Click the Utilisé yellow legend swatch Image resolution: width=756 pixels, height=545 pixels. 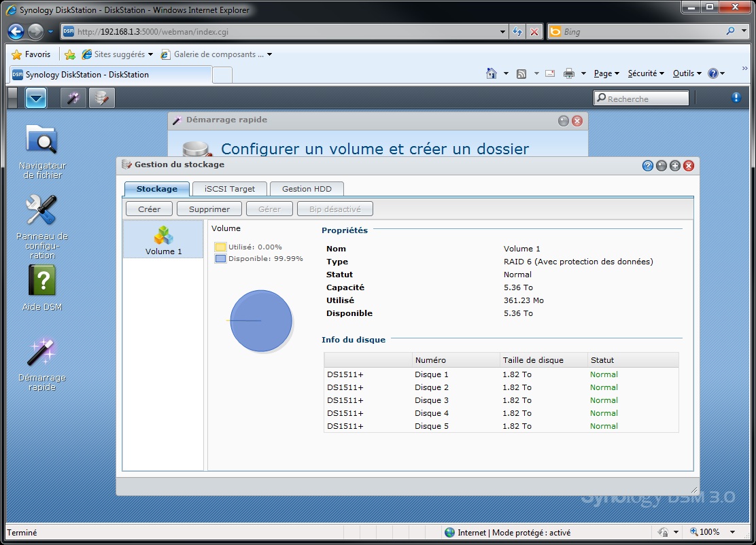(x=220, y=247)
